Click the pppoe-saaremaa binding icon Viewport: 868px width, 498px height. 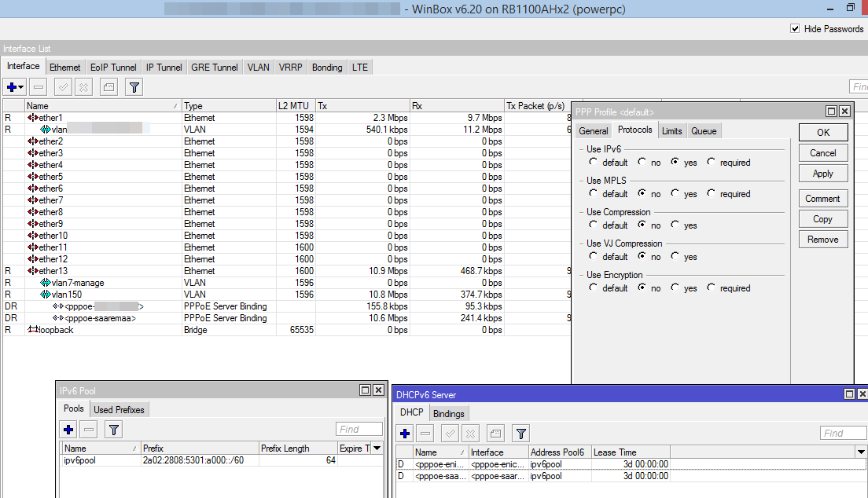(x=58, y=318)
